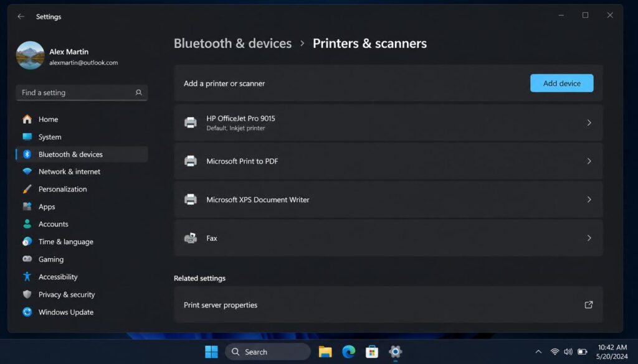Click the Time & language globe icon
The width and height of the screenshot is (638, 364).
[27, 241]
